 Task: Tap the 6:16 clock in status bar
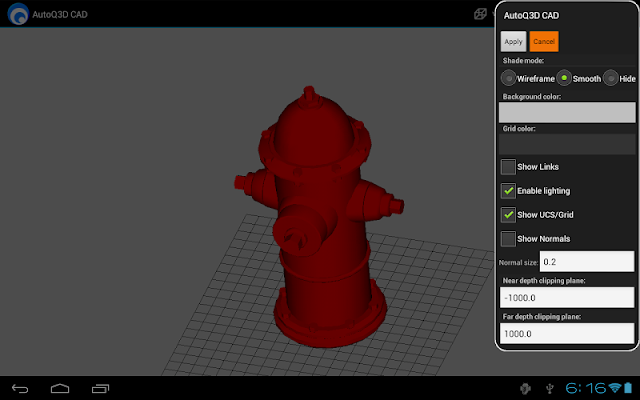coord(586,388)
